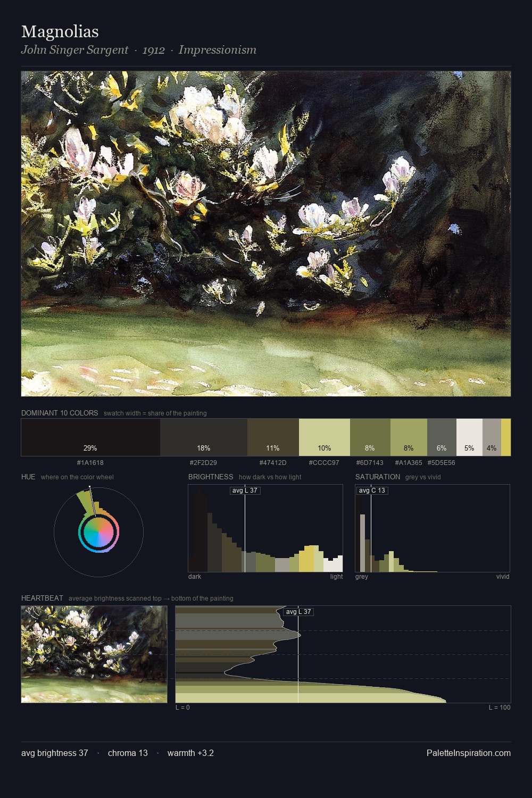532x798 pixels.
Task: Click the DOMINANT 10 COLORS heading
Action: coord(60,413)
